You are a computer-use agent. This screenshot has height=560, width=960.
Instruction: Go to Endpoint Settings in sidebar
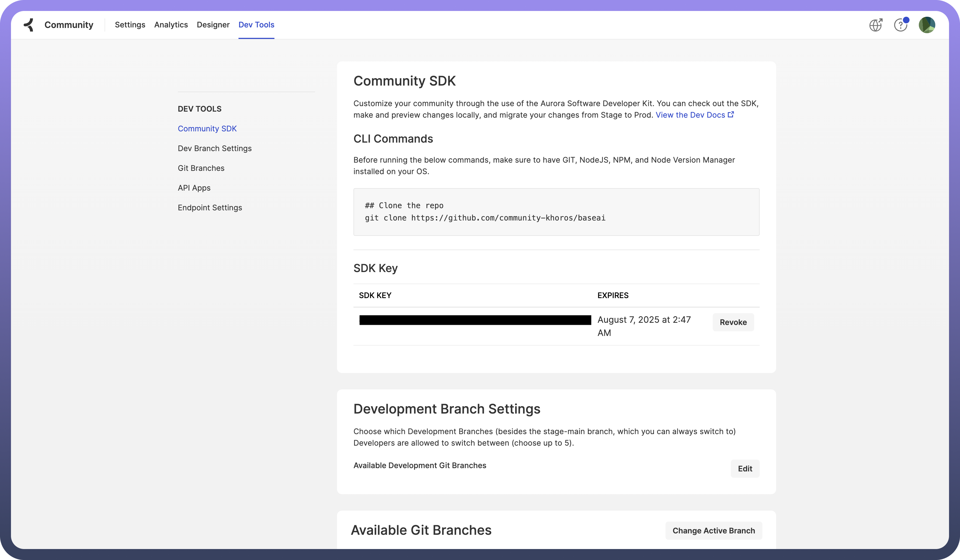point(209,208)
